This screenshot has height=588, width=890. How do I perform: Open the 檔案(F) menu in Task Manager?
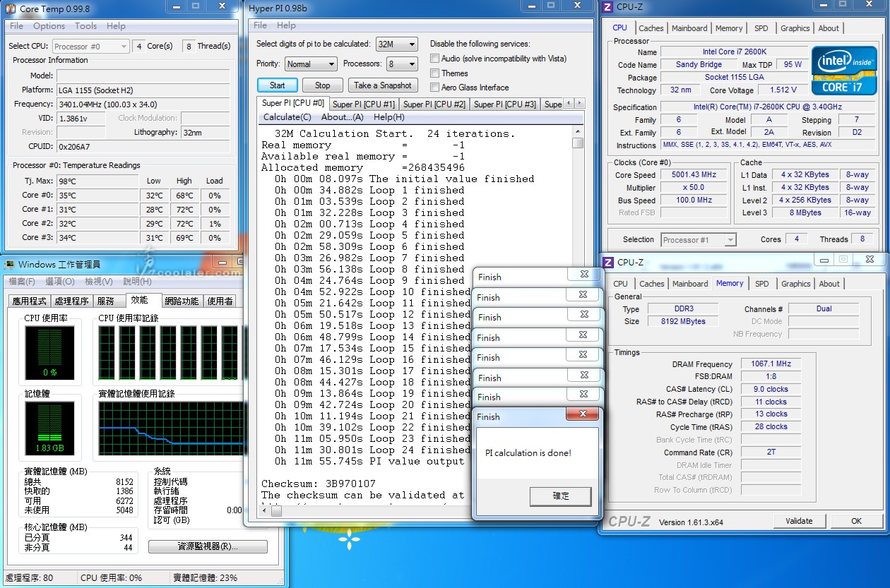(21, 282)
